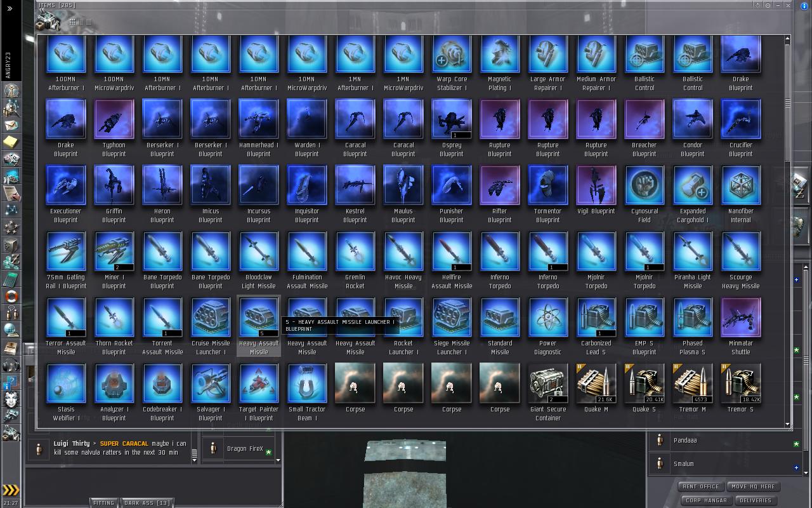Select the Breacher Blueprint
The width and height of the screenshot is (812, 508).
pyautogui.click(x=645, y=128)
